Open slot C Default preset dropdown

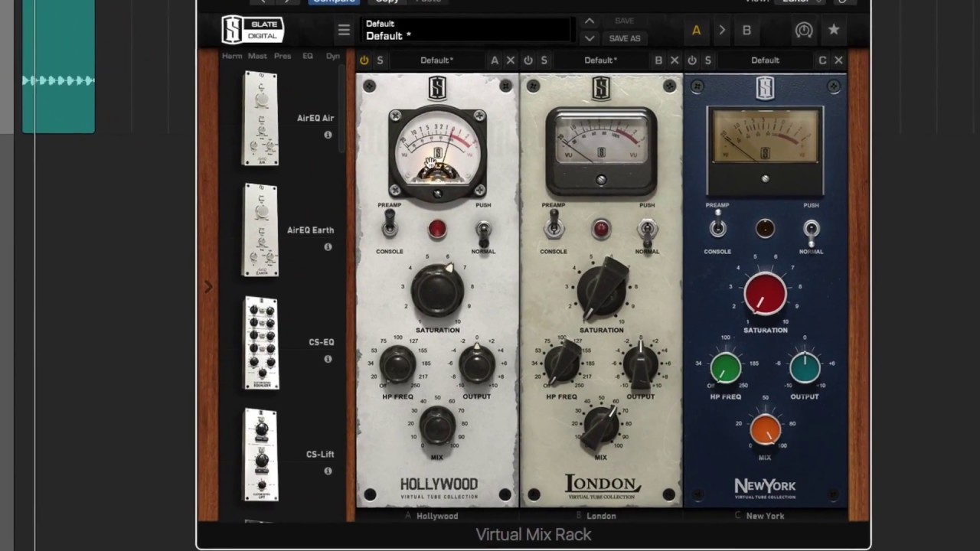[765, 60]
